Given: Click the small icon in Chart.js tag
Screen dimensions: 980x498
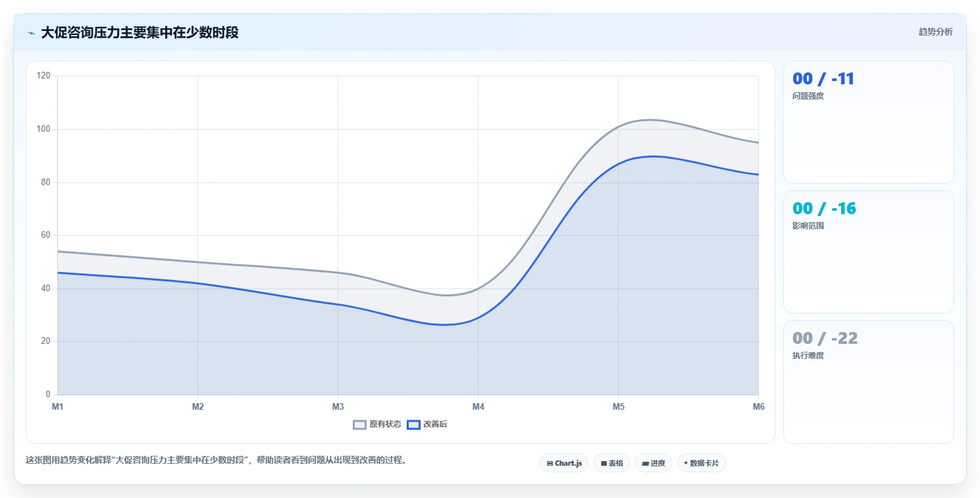Looking at the screenshot, I should [550, 464].
